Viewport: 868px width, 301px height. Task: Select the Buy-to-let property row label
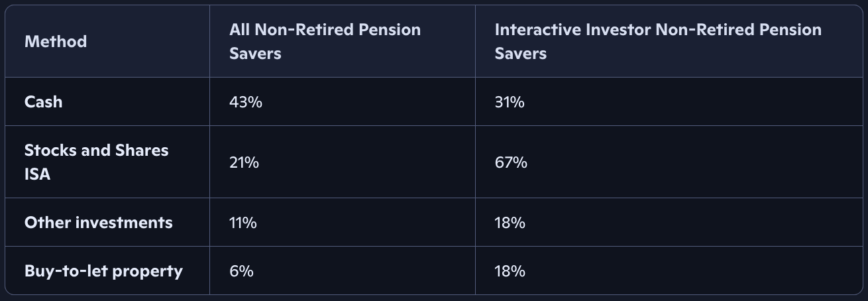coord(103,271)
